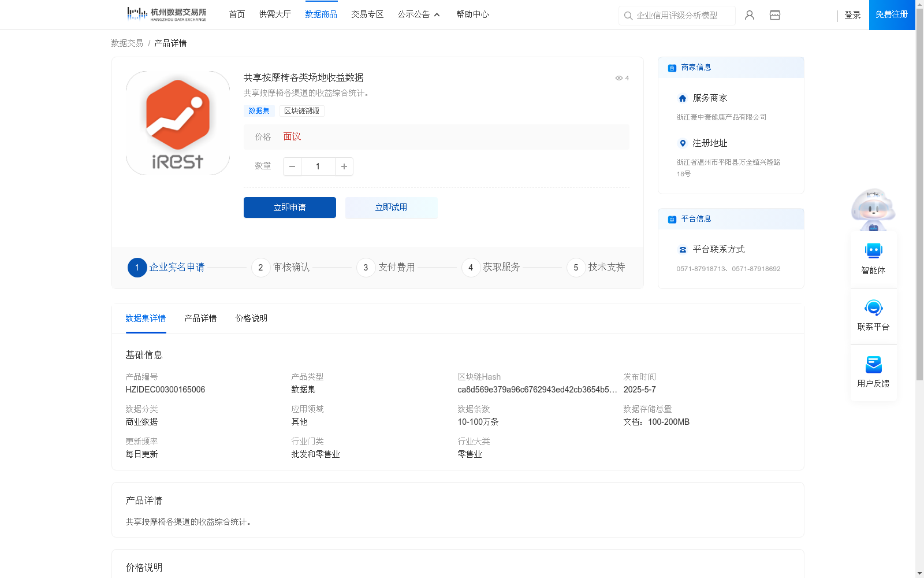
Task: Click the 区块链溯源 tag
Action: click(x=301, y=111)
